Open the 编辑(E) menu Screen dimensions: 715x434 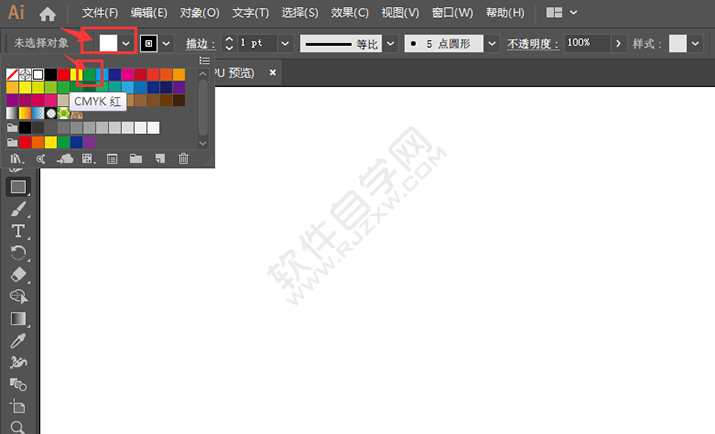[x=149, y=13]
